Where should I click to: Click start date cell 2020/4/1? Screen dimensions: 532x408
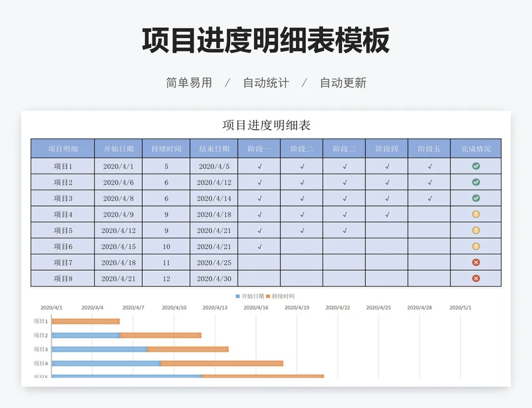118,166
